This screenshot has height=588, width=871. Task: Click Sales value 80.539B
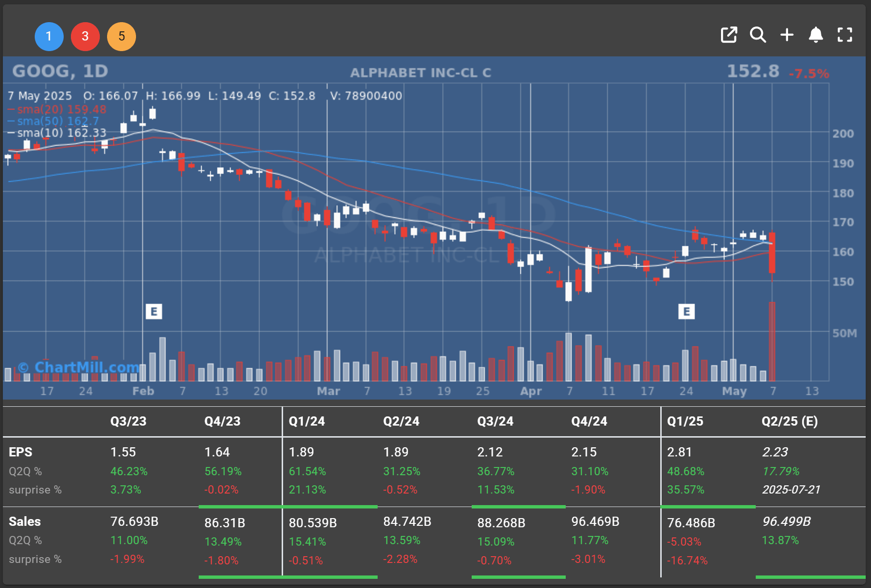click(x=313, y=523)
